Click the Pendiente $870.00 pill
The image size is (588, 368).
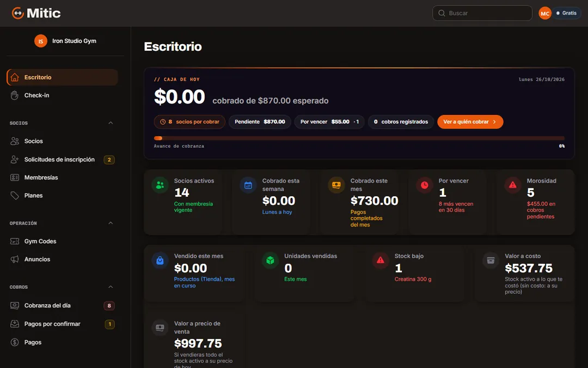[x=260, y=122]
